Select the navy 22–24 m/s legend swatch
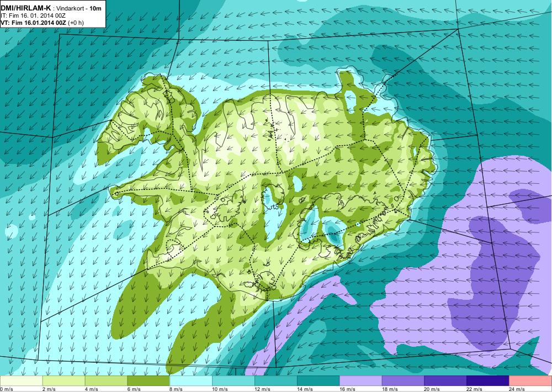This screenshot has height=392, width=552. click(488, 381)
